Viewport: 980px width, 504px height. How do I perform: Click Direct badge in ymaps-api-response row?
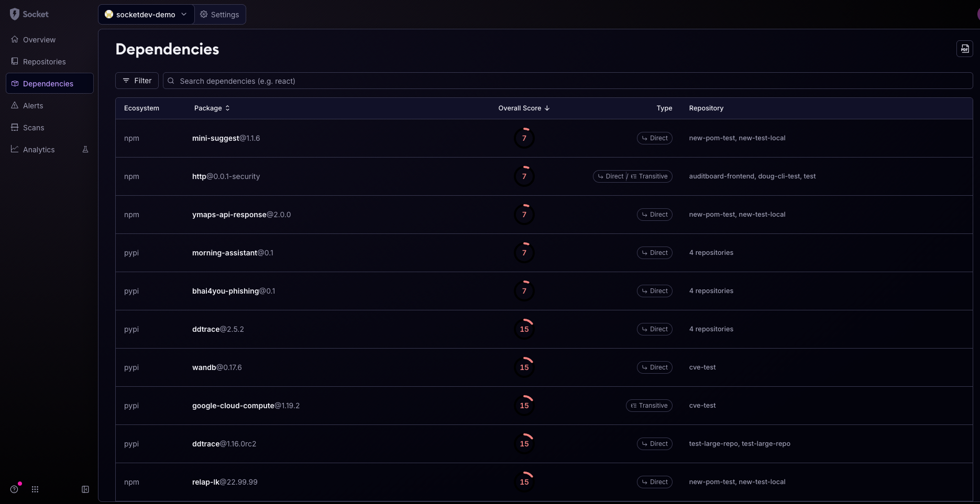[x=655, y=215]
